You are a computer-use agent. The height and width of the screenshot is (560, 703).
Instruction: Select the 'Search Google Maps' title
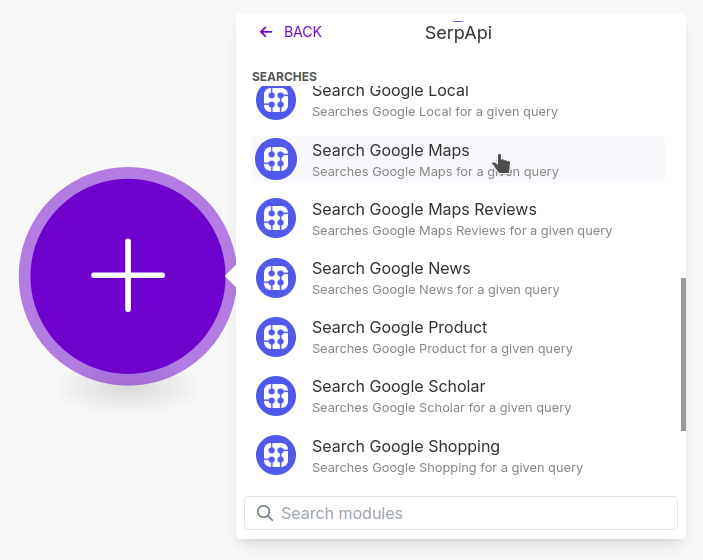point(391,151)
